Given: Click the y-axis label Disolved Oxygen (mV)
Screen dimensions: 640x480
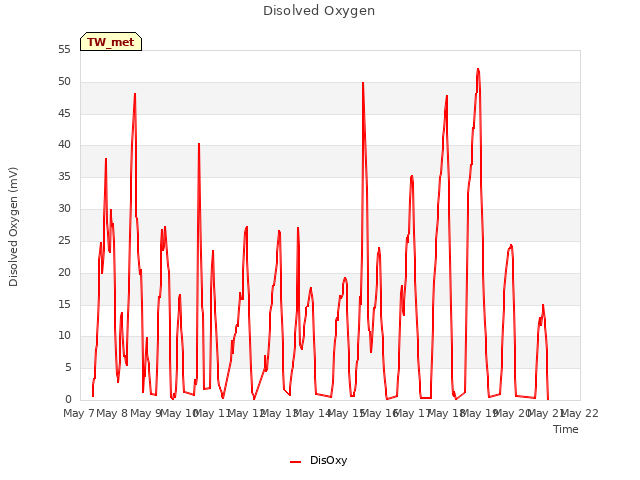Looking at the screenshot, I should [x=13, y=227].
